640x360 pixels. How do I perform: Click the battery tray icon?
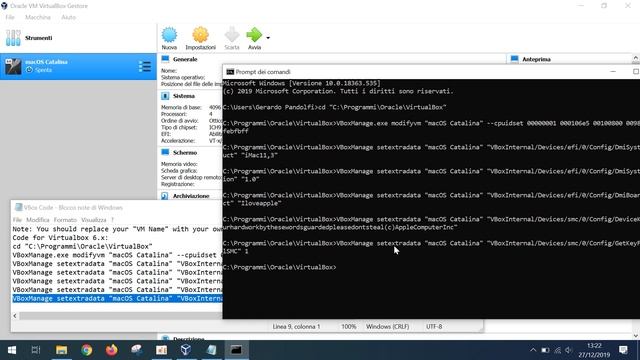545,350
